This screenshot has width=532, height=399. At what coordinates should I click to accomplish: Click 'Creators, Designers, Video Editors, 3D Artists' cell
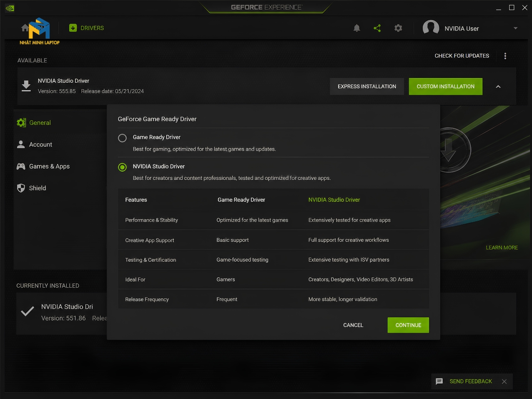pos(361,280)
